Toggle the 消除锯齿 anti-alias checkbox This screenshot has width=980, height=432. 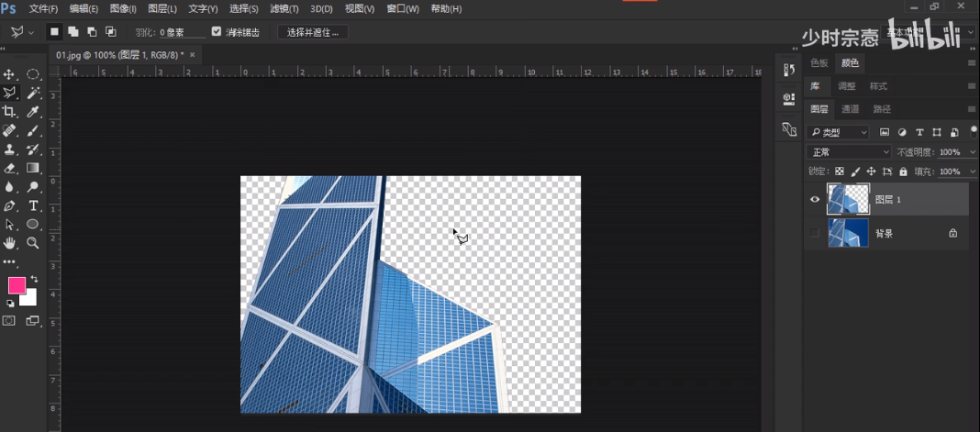[217, 32]
